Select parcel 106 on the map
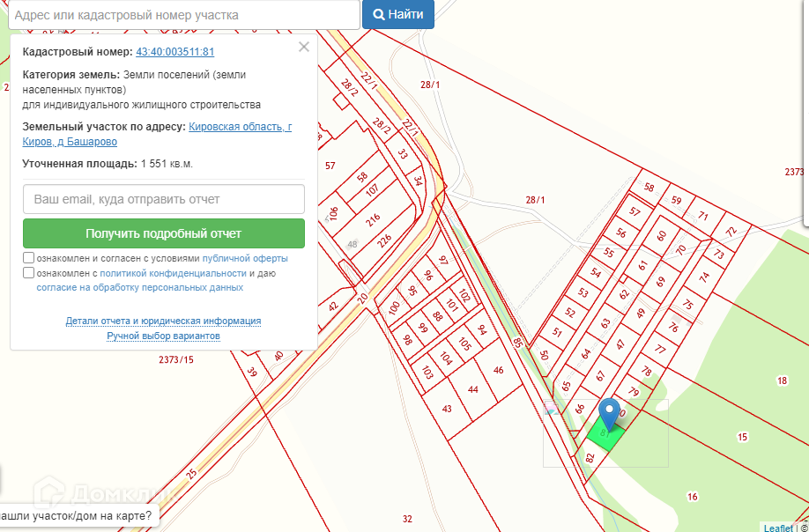The width and height of the screenshot is (809, 532). (333, 213)
